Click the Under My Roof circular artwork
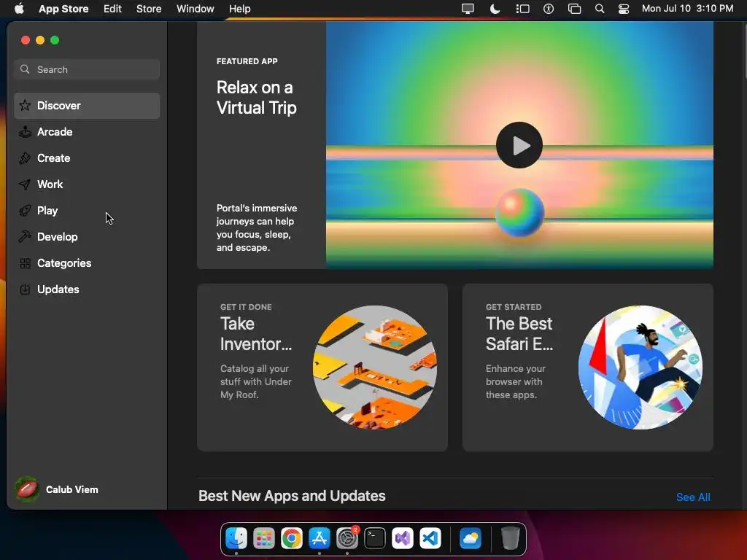The height and width of the screenshot is (560, 747). 375,367
